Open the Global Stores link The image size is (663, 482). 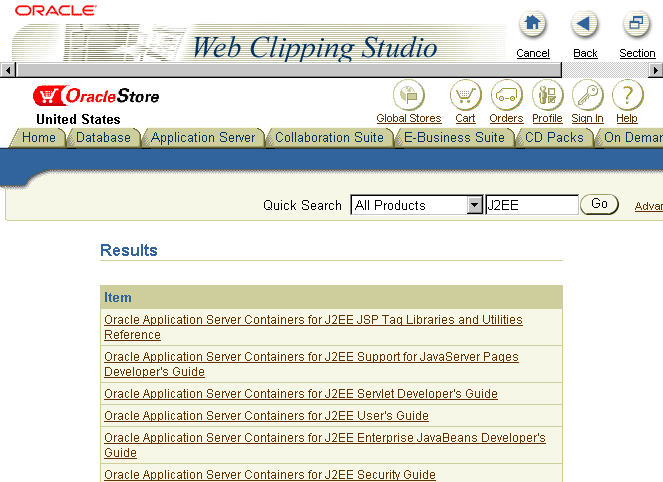tap(409, 118)
